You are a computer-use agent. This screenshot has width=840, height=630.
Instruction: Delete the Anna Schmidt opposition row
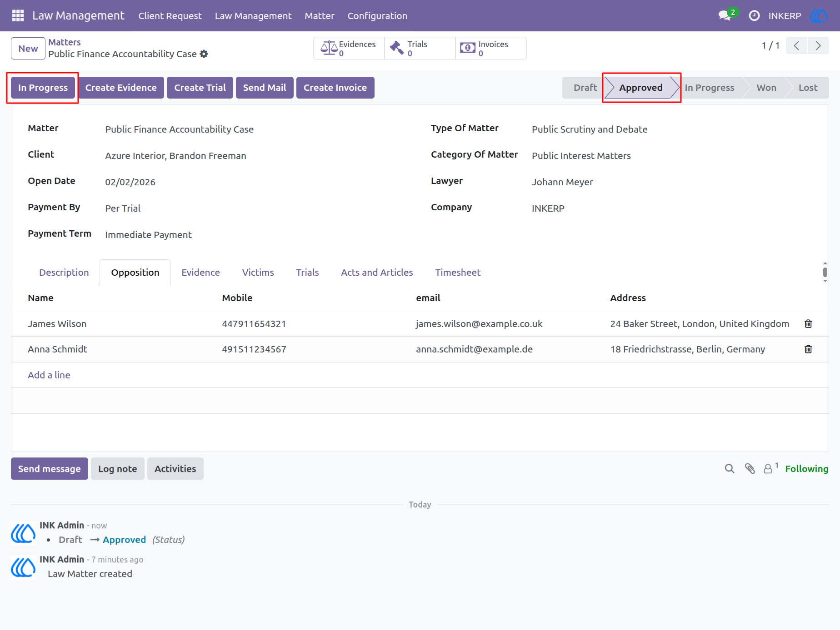click(808, 349)
